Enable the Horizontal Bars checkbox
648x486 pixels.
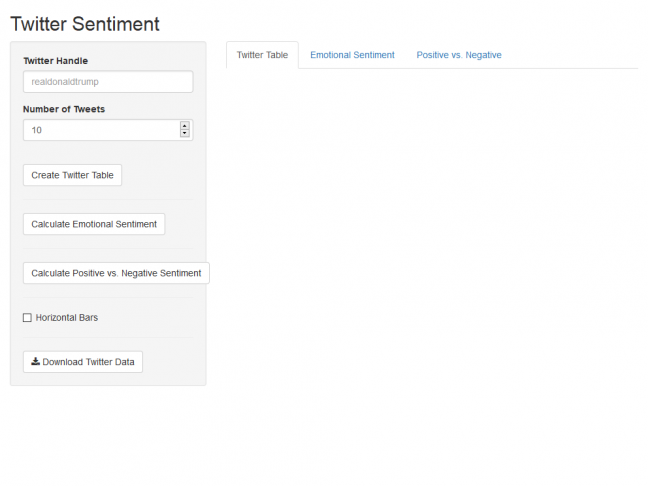pyautogui.click(x=27, y=317)
